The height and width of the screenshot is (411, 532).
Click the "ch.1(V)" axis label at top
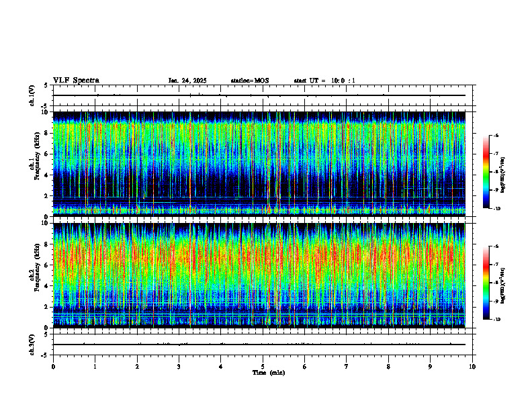pos(32,95)
